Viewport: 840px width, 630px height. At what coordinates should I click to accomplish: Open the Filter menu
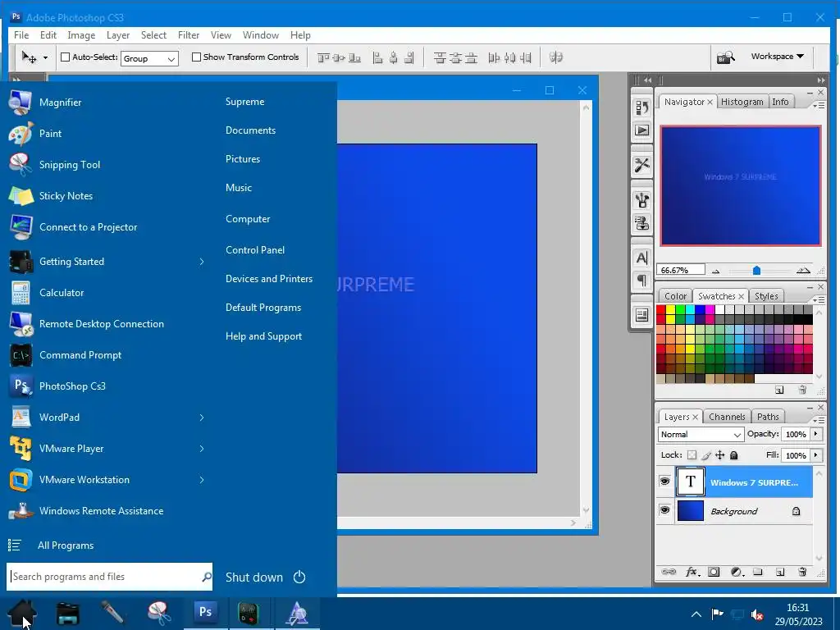pyautogui.click(x=189, y=34)
